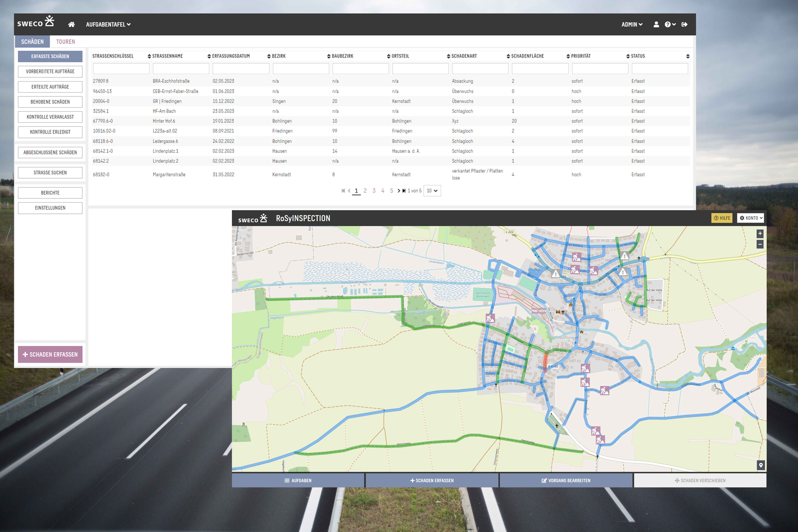Image resolution: width=798 pixels, height=532 pixels.
Task: Click the home icon in top bar
Action: pyautogui.click(x=71, y=24)
